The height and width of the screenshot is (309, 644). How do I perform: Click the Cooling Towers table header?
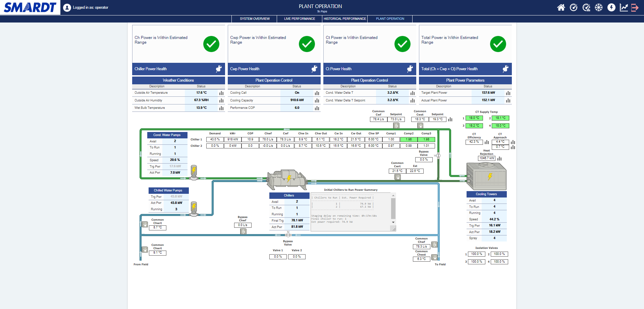pyautogui.click(x=486, y=194)
